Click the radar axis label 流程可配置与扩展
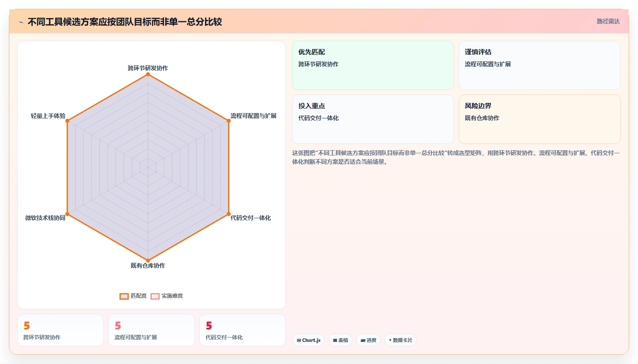This screenshot has height=364, width=638. point(253,116)
